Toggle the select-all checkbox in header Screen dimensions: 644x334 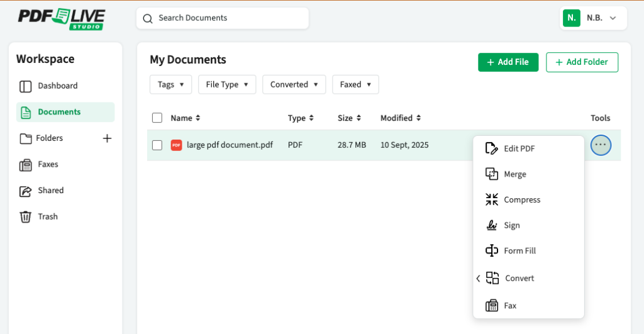(x=157, y=118)
